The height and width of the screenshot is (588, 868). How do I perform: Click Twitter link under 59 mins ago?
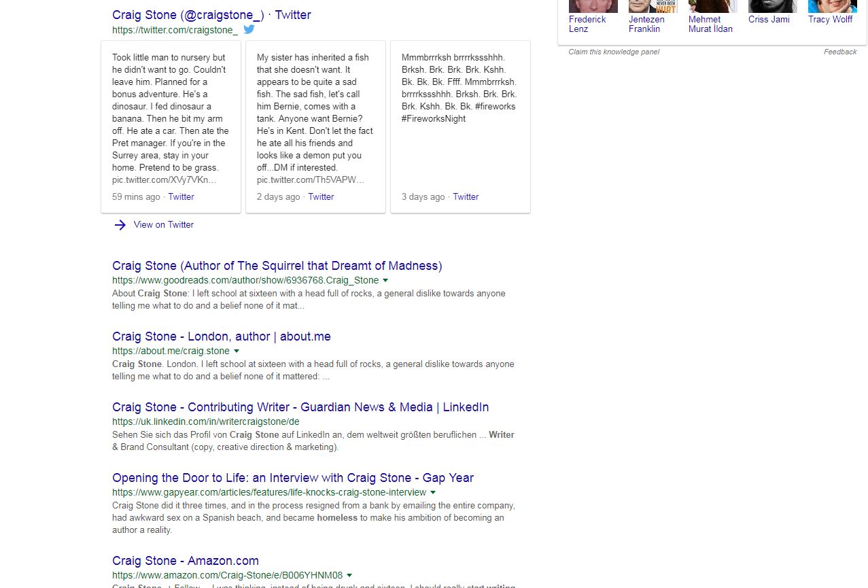[181, 197]
